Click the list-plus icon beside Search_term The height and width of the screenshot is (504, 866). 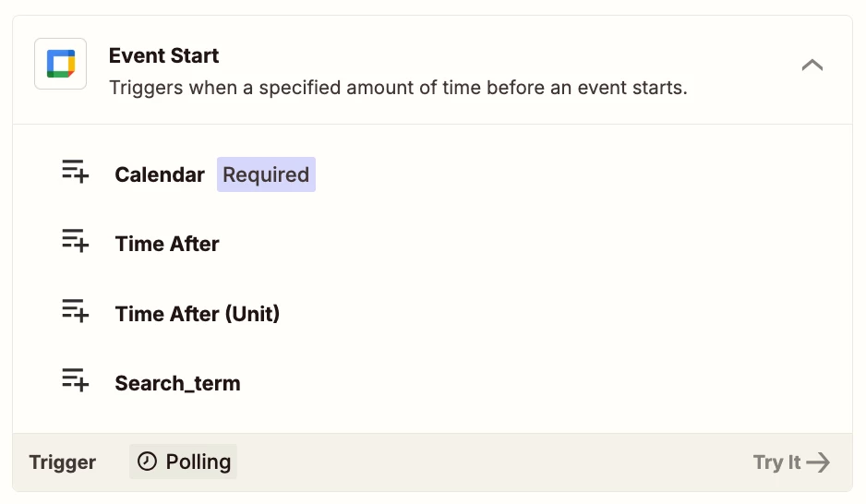click(x=75, y=380)
